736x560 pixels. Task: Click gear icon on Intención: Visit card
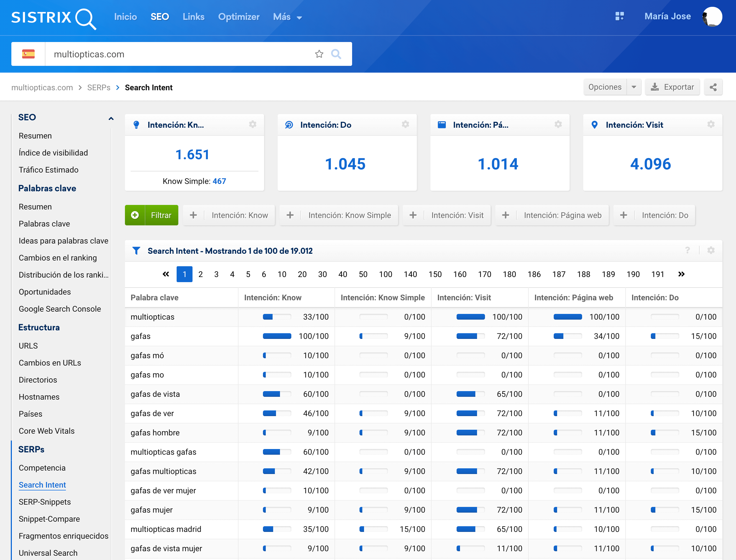click(x=711, y=124)
